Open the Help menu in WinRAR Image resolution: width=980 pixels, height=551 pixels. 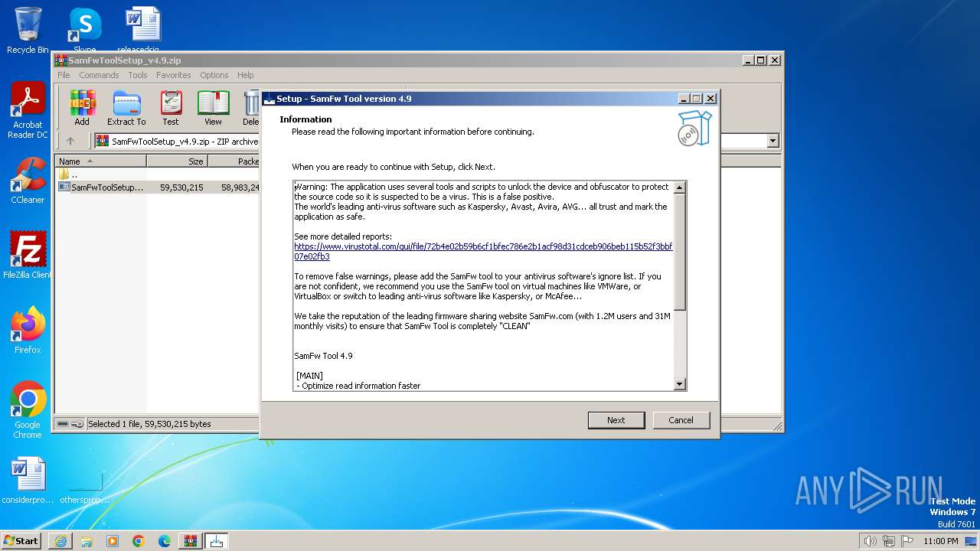[x=246, y=75]
